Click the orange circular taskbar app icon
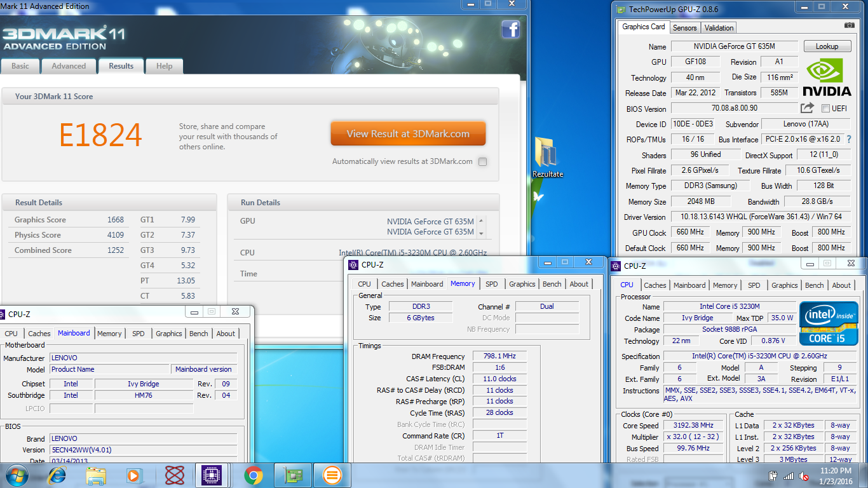This screenshot has width=868, height=488. (332, 475)
